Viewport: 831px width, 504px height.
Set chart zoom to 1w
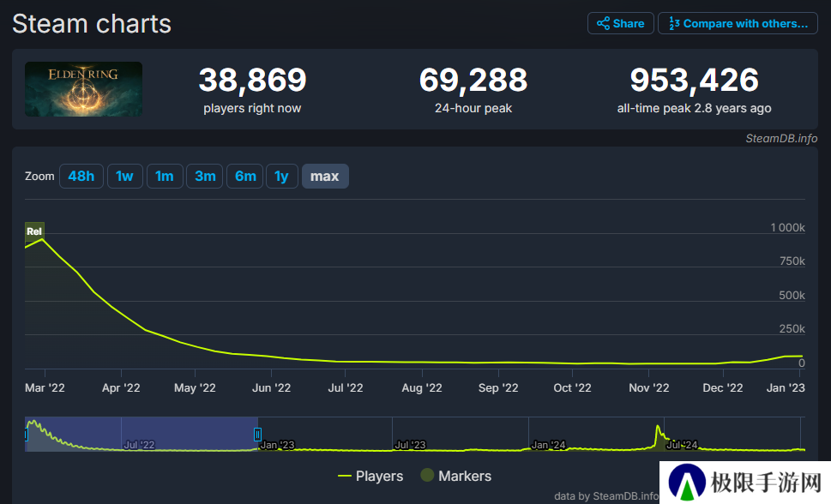pos(124,176)
